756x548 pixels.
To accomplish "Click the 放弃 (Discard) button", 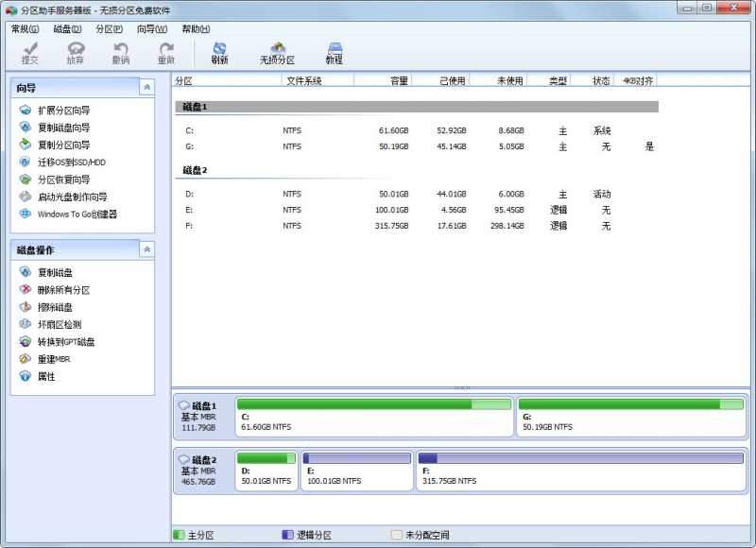I will (77, 52).
